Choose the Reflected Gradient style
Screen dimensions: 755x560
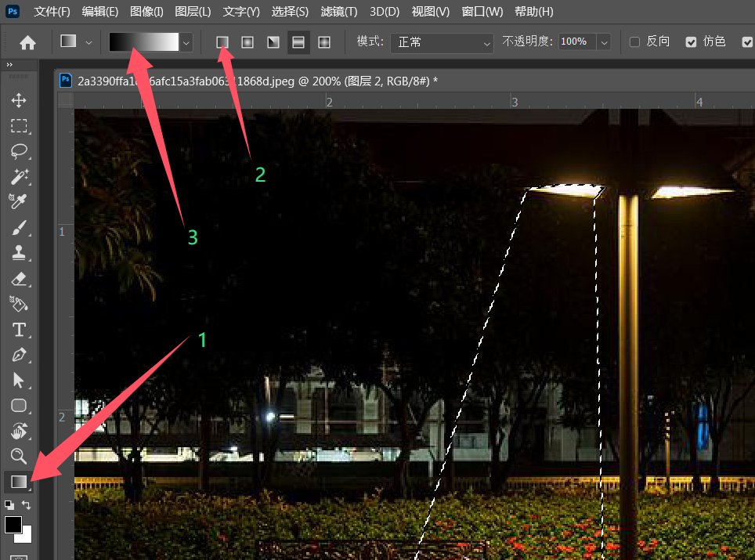[x=298, y=42]
